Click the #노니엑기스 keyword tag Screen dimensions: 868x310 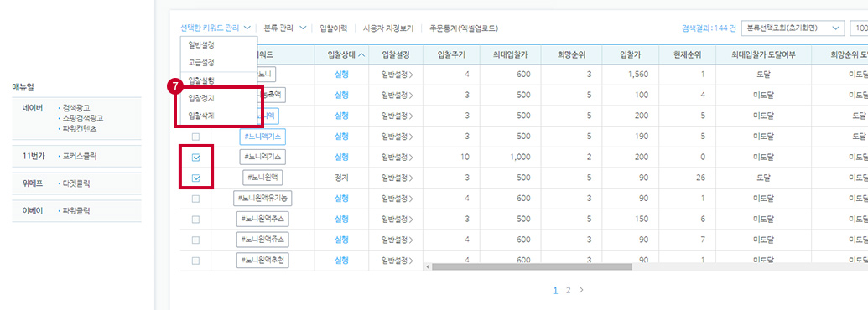263,158
